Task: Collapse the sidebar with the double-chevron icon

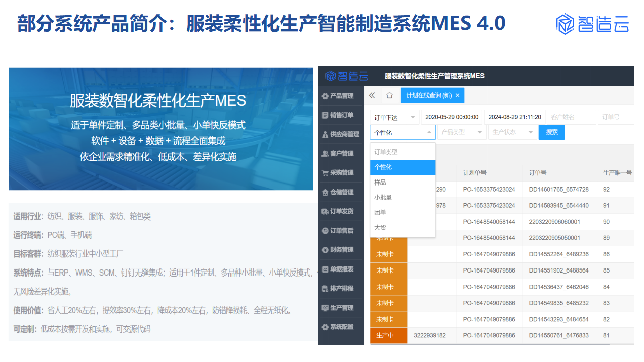Action: [x=372, y=95]
